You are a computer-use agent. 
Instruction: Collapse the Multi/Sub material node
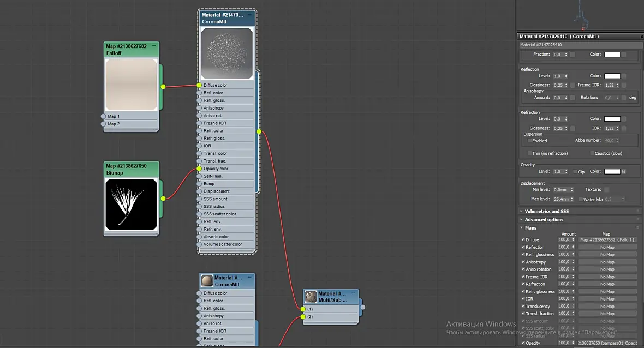click(353, 293)
